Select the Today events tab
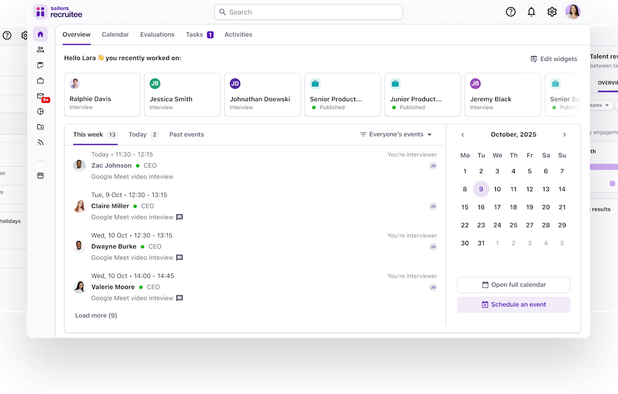618x394 pixels. point(143,135)
